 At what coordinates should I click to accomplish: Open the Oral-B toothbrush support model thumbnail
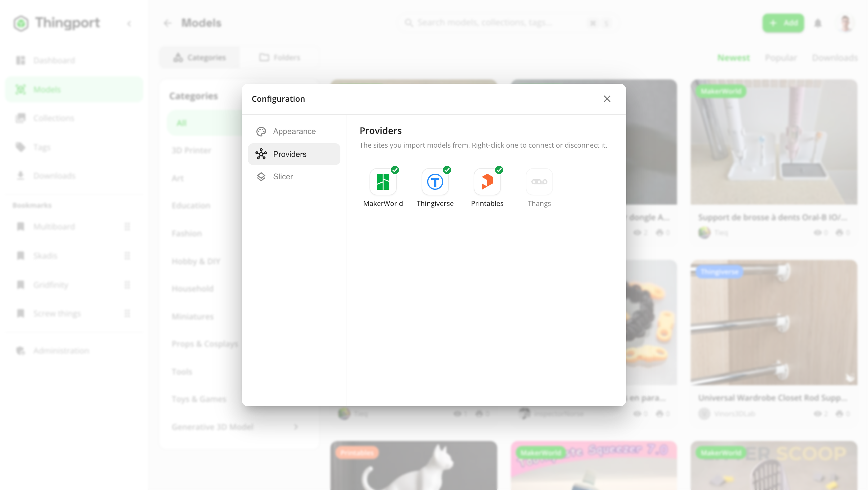774,142
